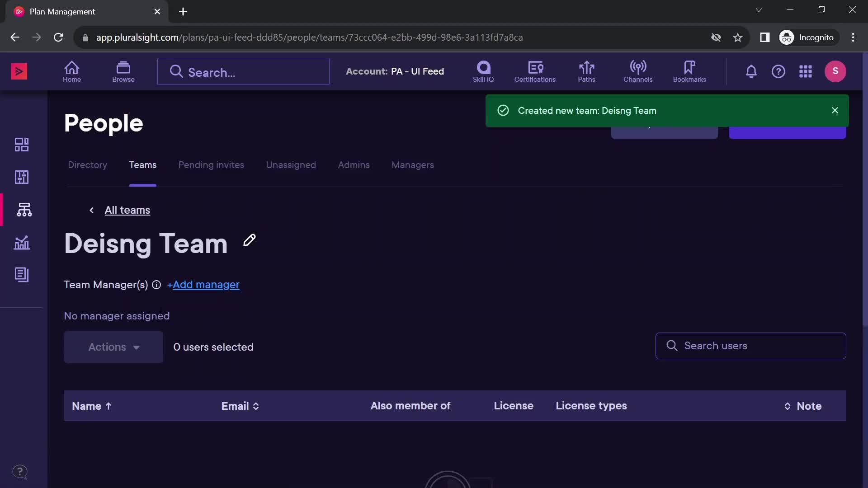
Task: Click the help info icon next to Team Manager
Action: (x=156, y=284)
